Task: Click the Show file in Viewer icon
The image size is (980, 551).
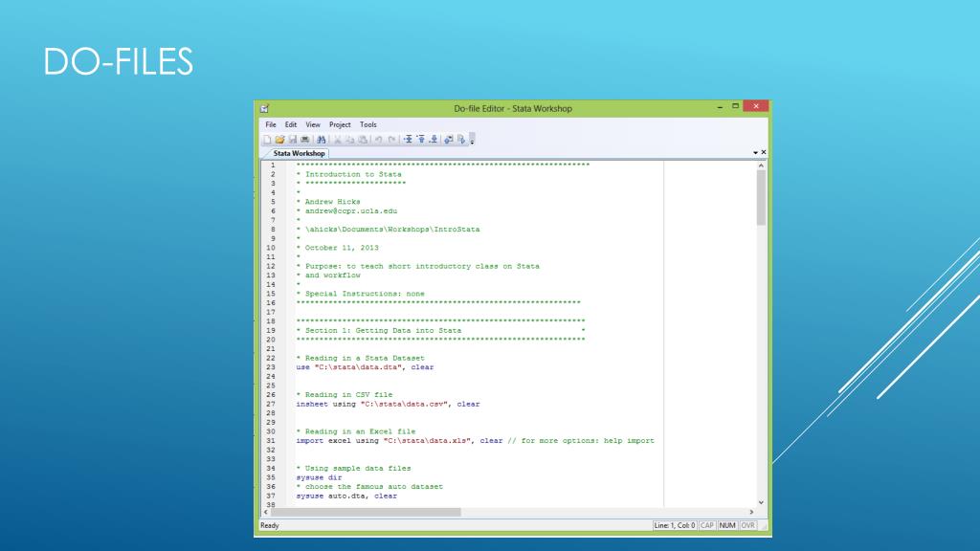Action: coord(449,140)
